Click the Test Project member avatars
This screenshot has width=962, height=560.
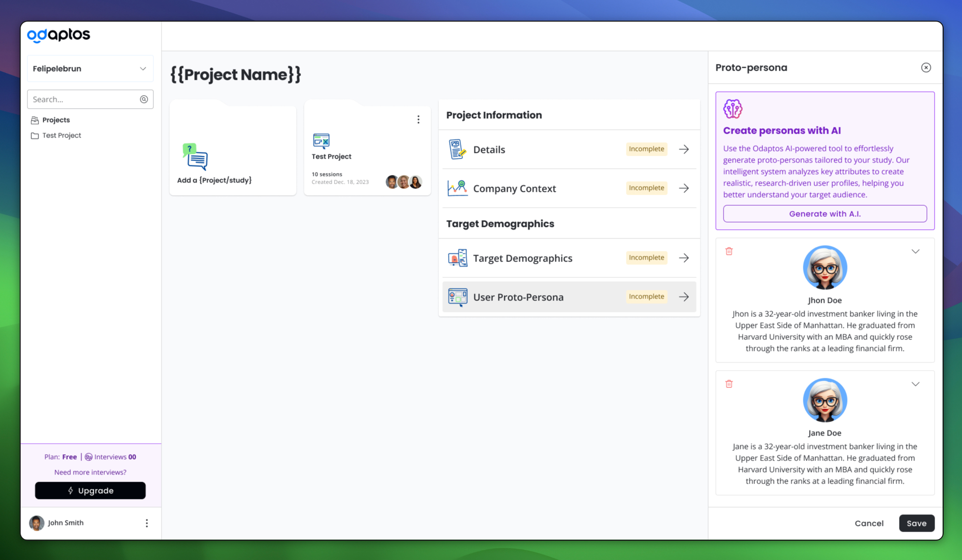tap(404, 182)
